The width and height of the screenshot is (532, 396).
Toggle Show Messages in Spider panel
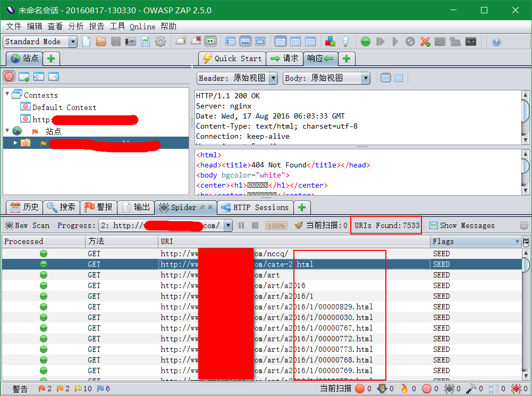point(462,225)
